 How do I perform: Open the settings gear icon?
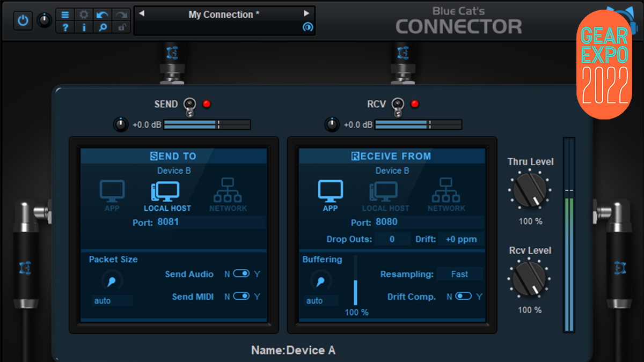[x=84, y=14]
